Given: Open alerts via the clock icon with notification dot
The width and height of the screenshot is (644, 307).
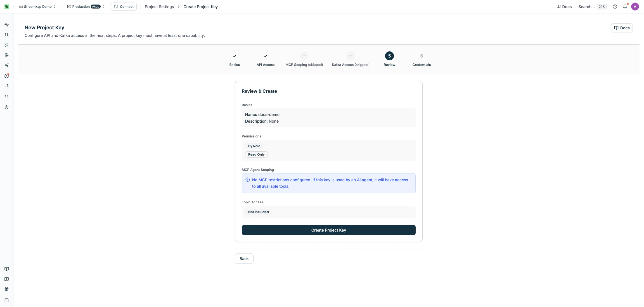Looking at the screenshot, I should pyautogui.click(x=6, y=75).
